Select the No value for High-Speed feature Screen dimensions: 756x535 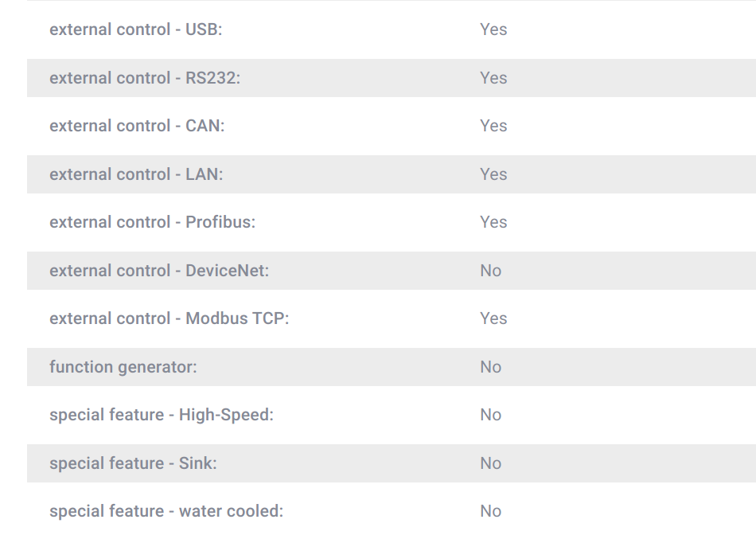[x=490, y=415]
